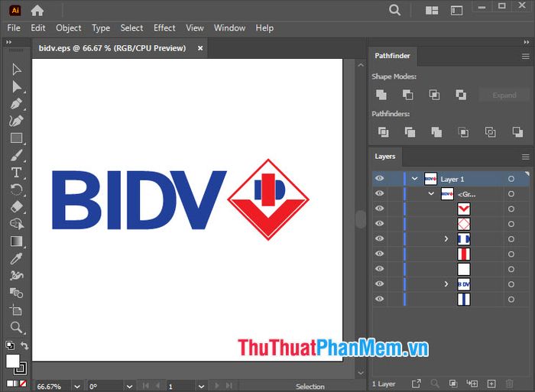Apply Minus Front shape mode
Image resolution: width=535 pixels, height=392 pixels.
pyautogui.click(x=407, y=95)
